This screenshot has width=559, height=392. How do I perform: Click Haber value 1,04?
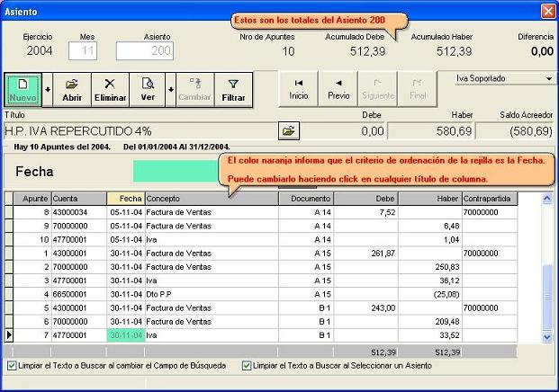pyautogui.click(x=430, y=240)
